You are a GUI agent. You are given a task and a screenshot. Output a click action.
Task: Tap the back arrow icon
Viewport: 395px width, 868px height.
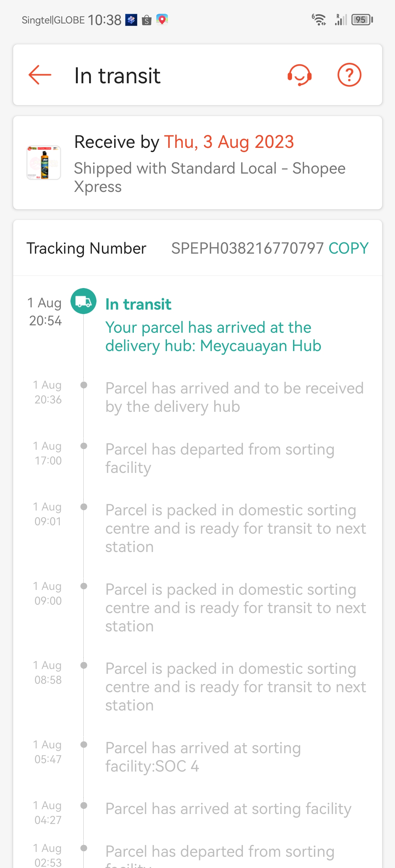(40, 75)
